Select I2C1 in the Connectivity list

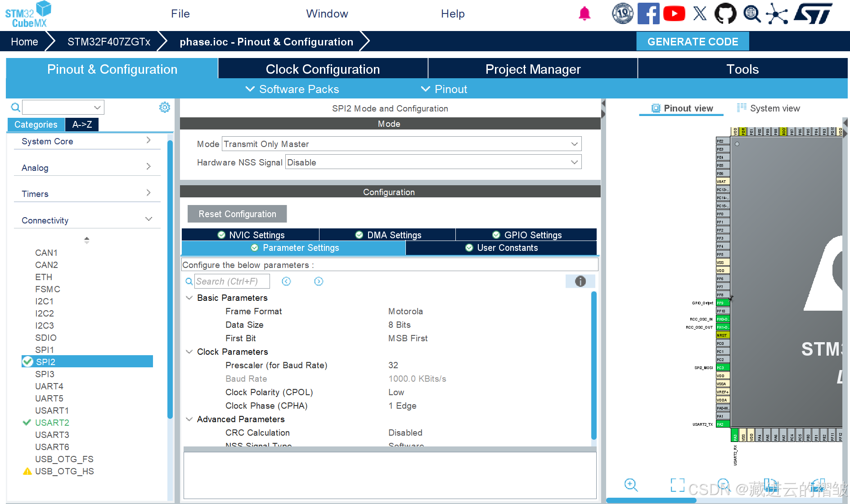pos(45,301)
